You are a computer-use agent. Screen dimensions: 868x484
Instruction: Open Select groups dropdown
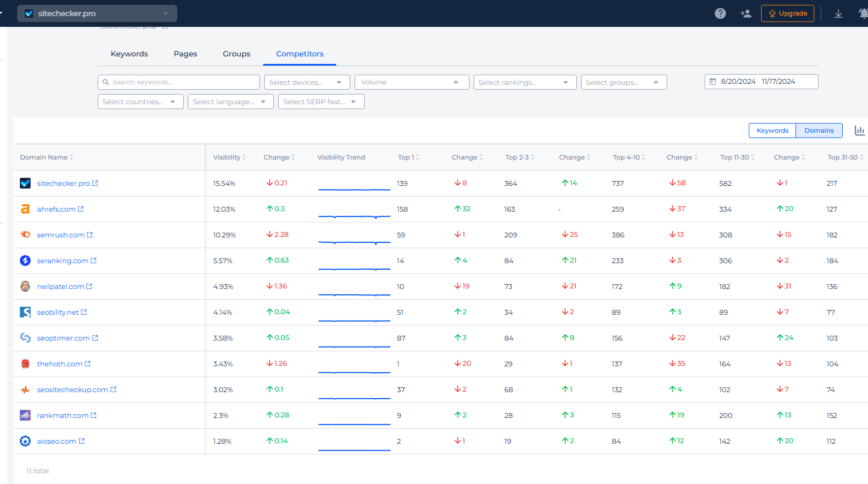click(x=624, y=82)
